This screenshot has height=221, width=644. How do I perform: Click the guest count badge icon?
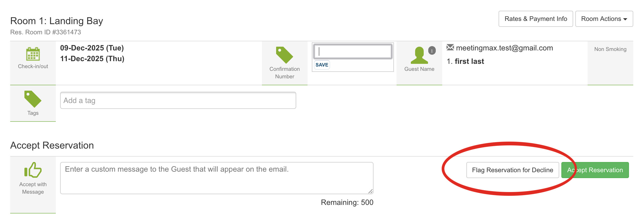[432, 50]
